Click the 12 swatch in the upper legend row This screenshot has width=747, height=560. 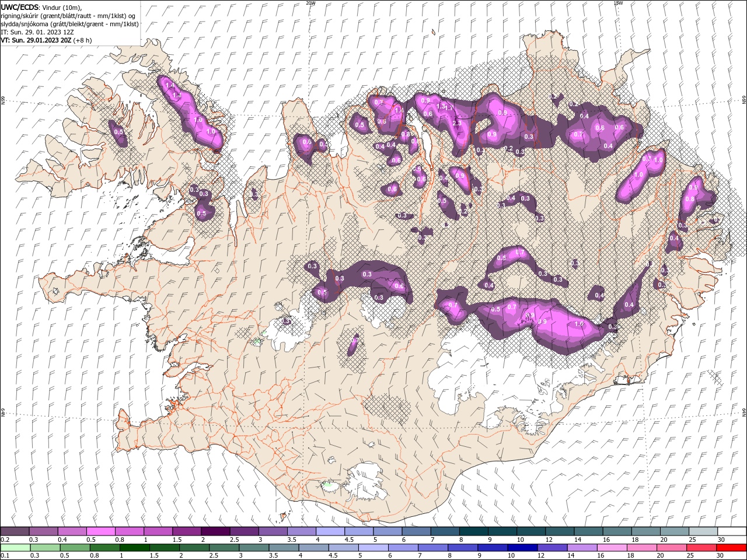tap(560, 531)
